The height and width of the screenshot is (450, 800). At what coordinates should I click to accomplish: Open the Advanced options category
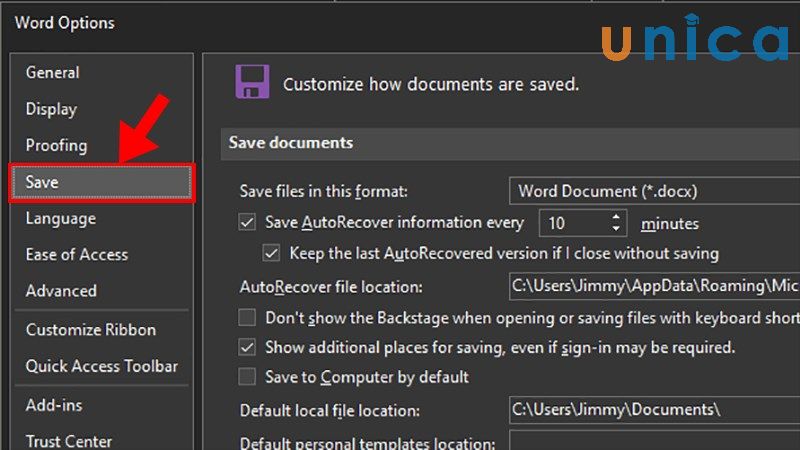click(61, 291)
